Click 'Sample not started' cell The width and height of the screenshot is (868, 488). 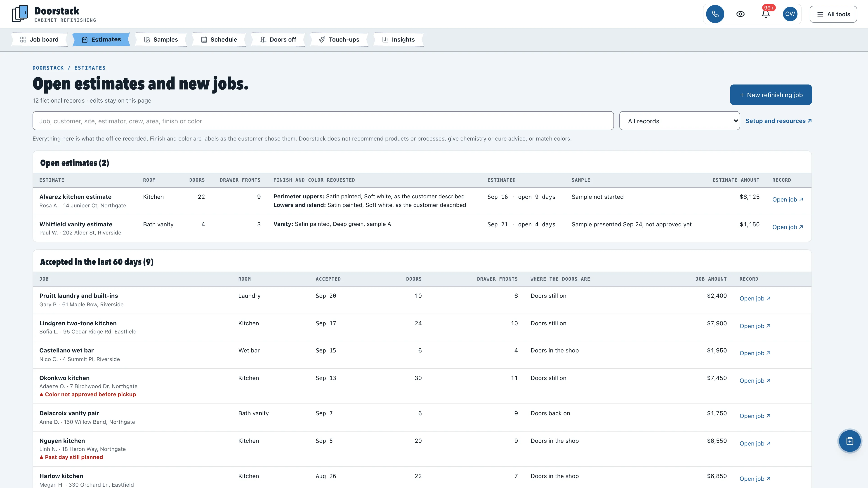(x=597, y=197)
